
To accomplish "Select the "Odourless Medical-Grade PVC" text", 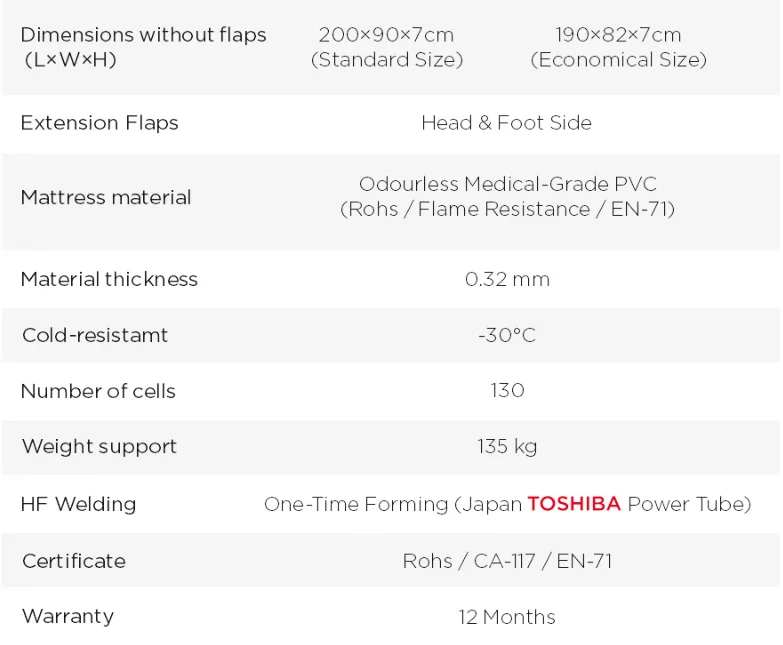I will (x=507, y=184).
